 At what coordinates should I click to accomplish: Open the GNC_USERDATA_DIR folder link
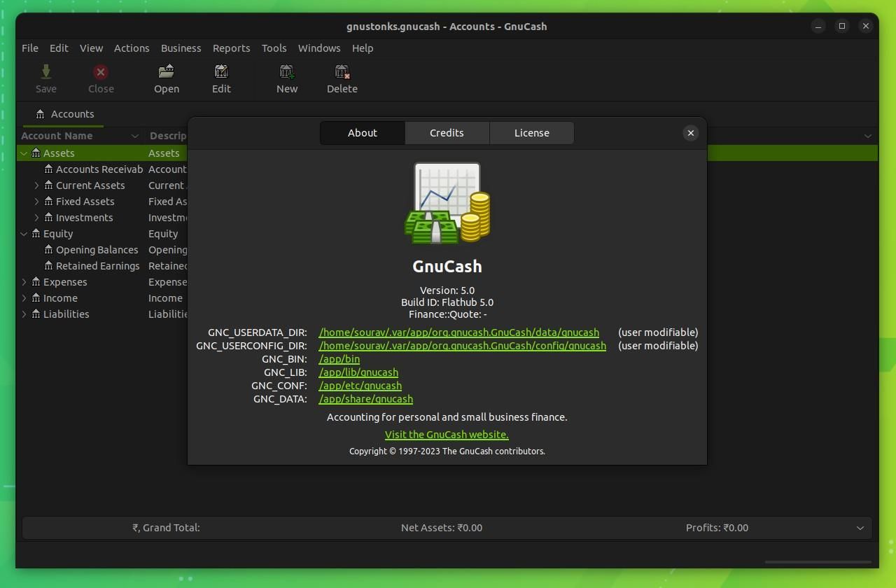458,332
